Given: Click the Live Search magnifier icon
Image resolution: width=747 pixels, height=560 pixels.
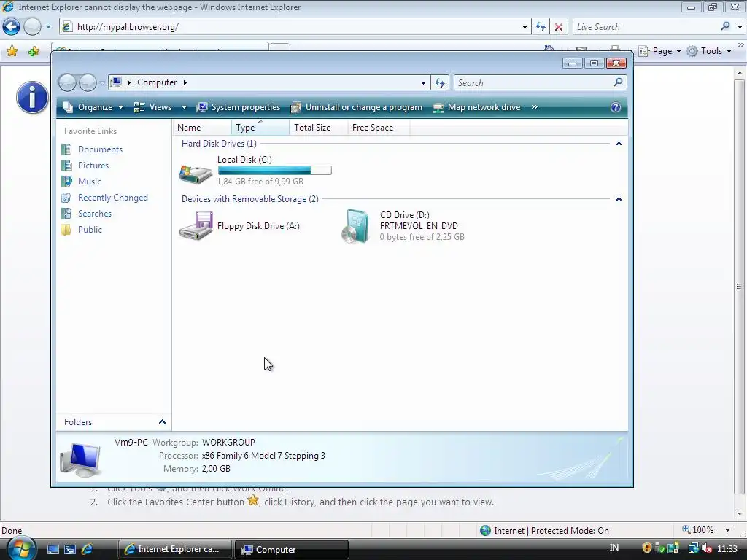Looking at the screenshot, I should 725,27.
